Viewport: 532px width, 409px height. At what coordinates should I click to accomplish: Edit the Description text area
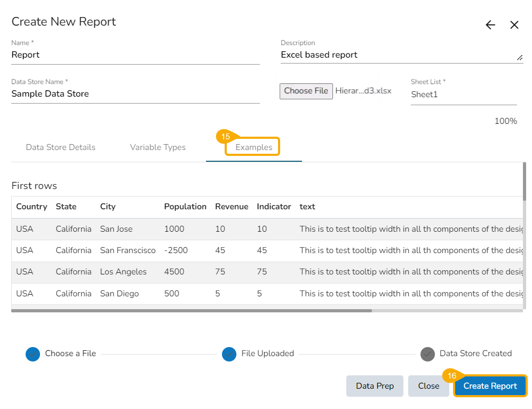398,54
